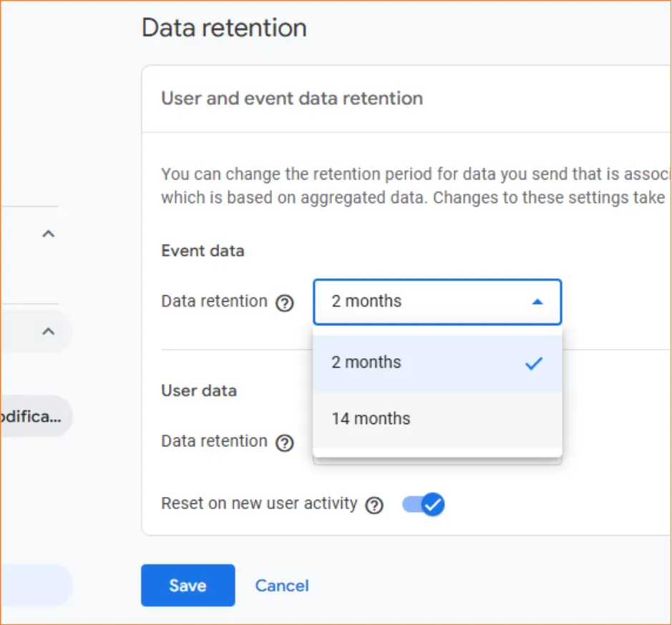Click the User data retention help icon
Screen dimensions: 672x625
click(x=284, y=443)
